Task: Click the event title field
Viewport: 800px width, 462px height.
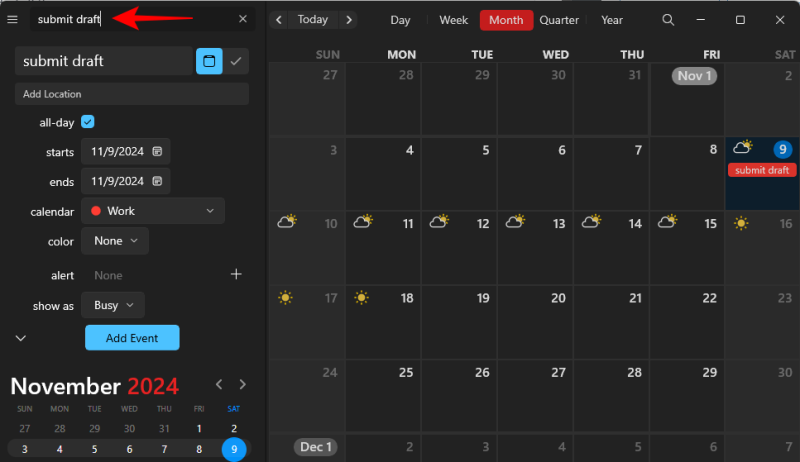Action: pyautogui.click(x=104, y=61)
